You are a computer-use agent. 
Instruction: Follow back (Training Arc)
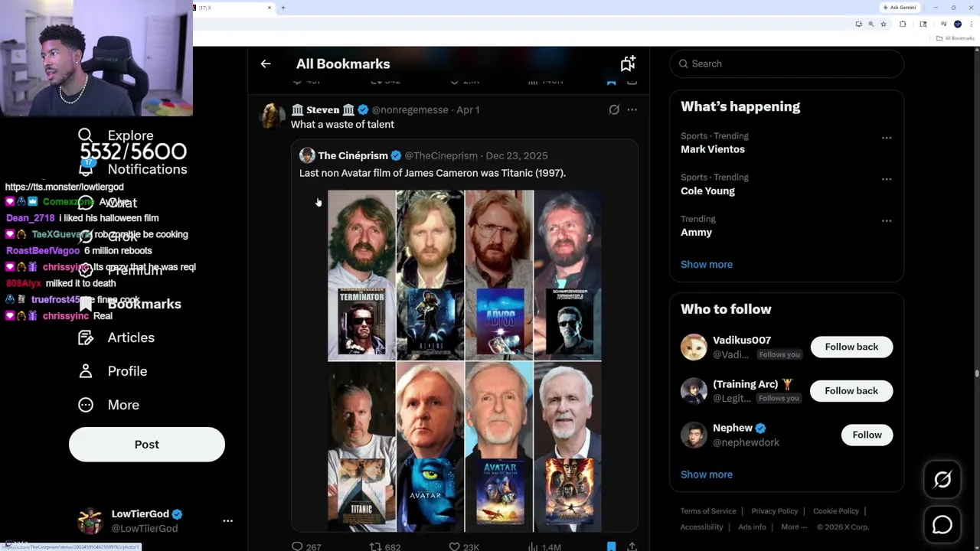pos(851,390)
